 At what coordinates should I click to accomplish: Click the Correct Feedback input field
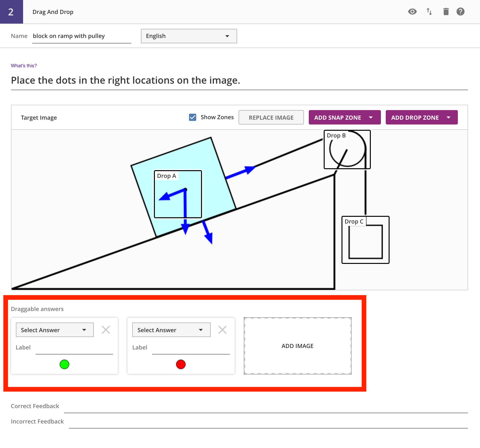[265, 408]
